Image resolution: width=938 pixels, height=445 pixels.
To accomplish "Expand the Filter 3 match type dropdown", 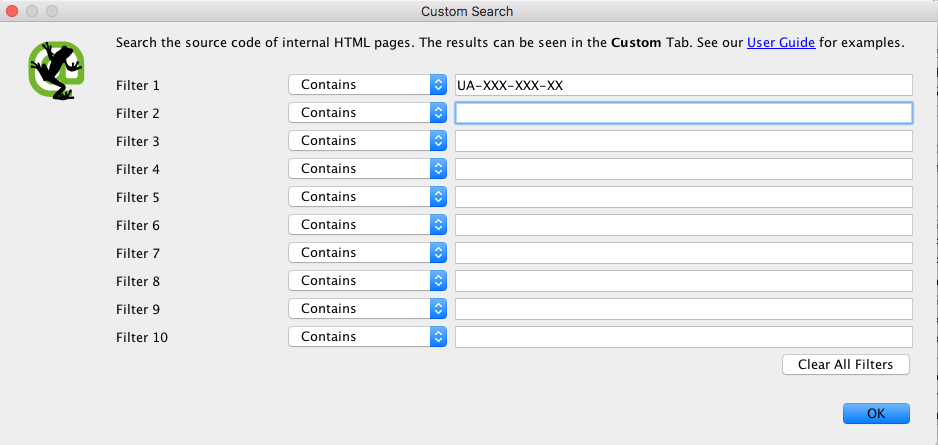I will [x=367, y=141].
